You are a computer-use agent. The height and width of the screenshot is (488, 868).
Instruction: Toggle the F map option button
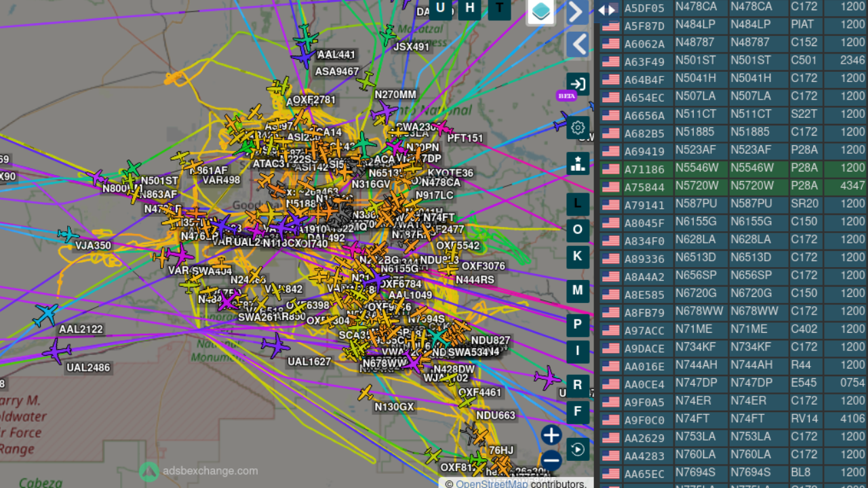[x=578, y=411]
